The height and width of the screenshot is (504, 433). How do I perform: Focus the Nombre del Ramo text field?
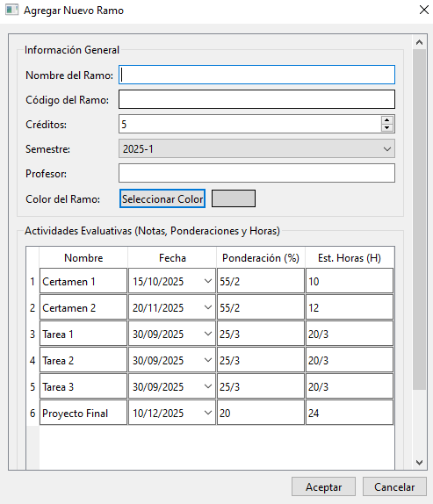coord(256,75)
